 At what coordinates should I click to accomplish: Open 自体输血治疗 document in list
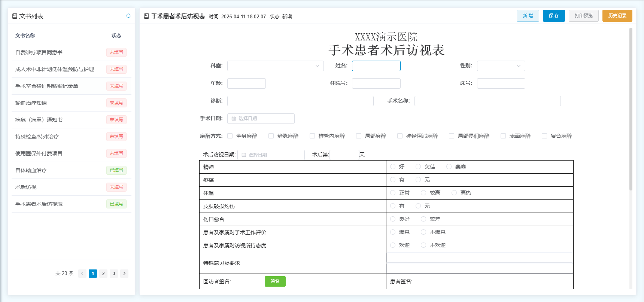(x=31, y=170)
